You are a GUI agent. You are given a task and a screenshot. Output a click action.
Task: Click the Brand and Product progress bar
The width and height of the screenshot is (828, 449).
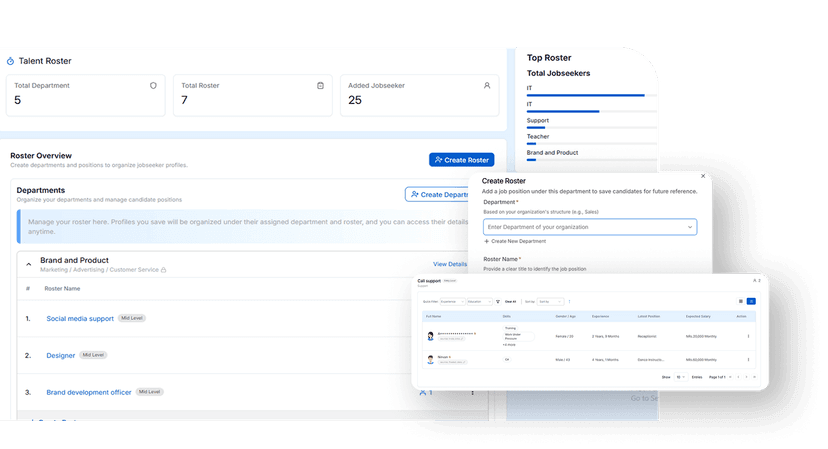(591, 160)
